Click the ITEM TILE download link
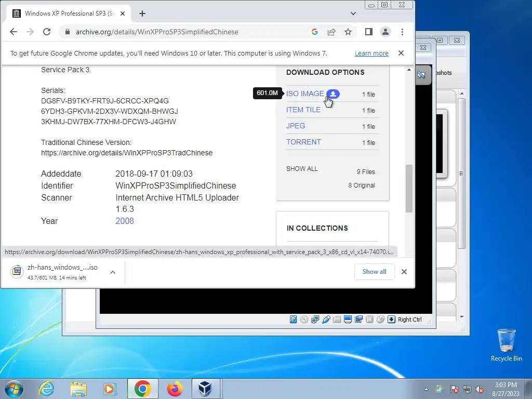The height and width of the screenshot is (399, 532). click(x=303, y=110)
